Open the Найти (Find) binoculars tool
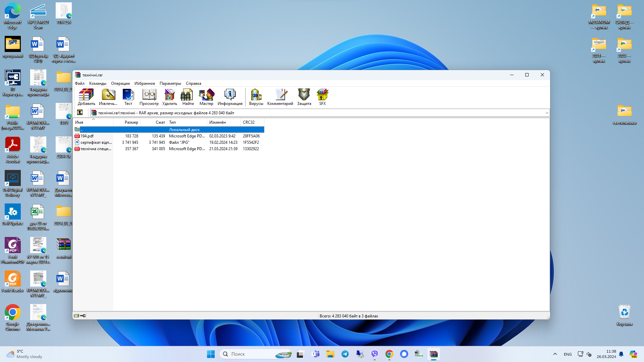This screenshot has height=362, width=644. coord(188,97)
